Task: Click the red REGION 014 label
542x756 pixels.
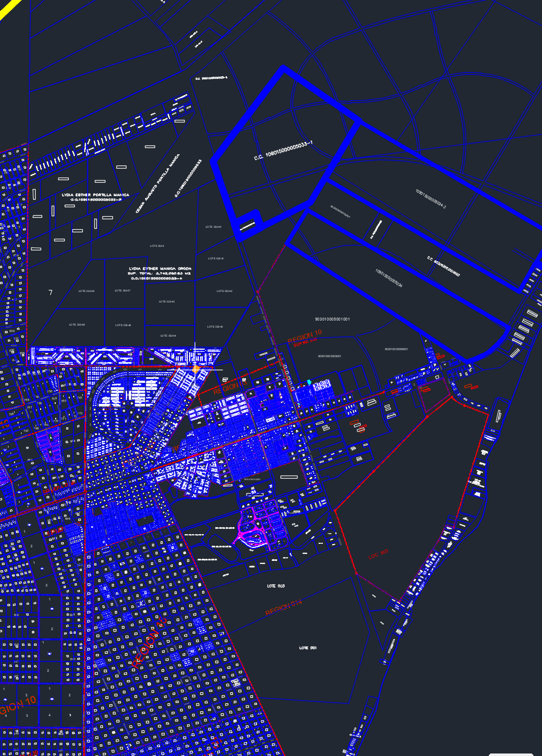Action: point(284,608)
